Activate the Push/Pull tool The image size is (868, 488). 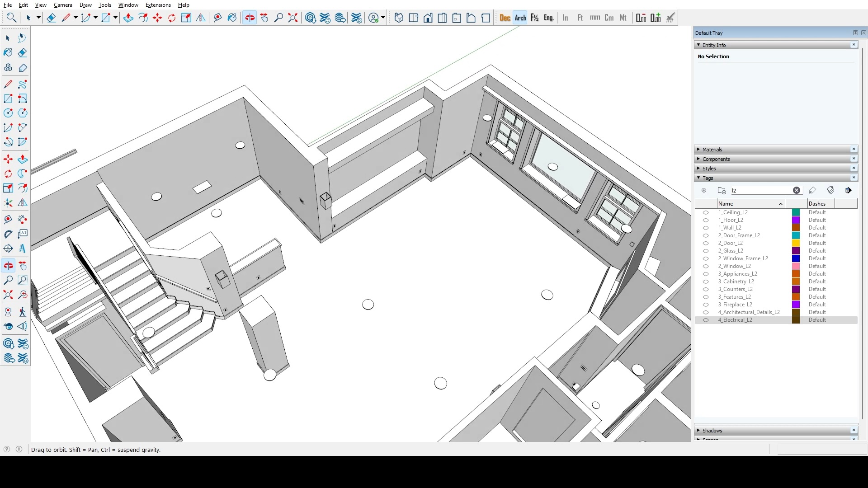pos(128,18)
